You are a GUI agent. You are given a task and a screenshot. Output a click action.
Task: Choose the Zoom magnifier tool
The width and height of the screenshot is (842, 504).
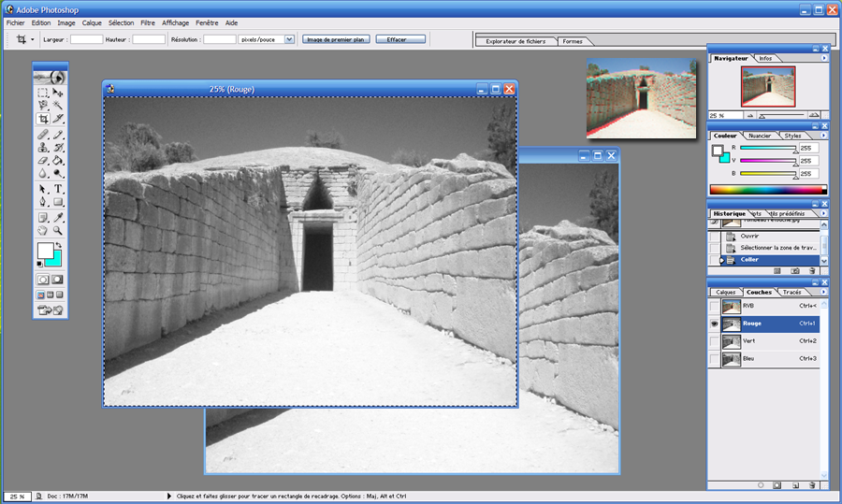(x=58, y=230)
